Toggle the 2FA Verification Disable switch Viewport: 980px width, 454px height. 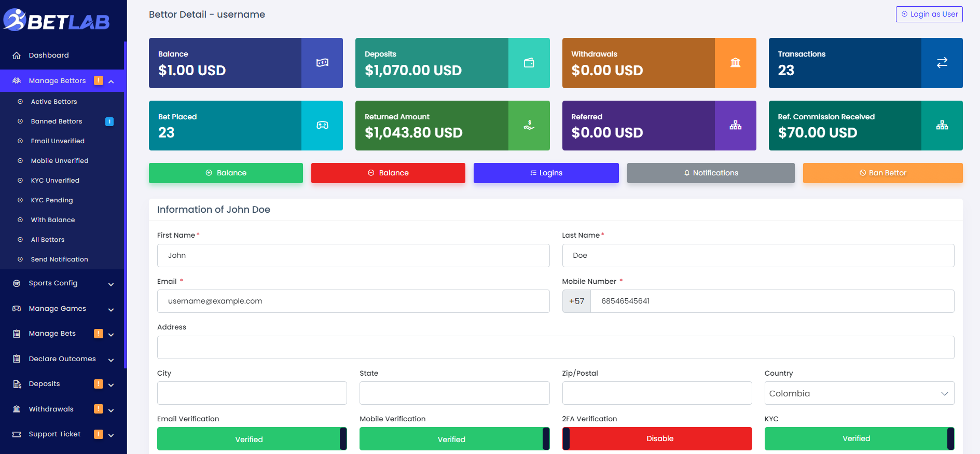coord(657,439)
